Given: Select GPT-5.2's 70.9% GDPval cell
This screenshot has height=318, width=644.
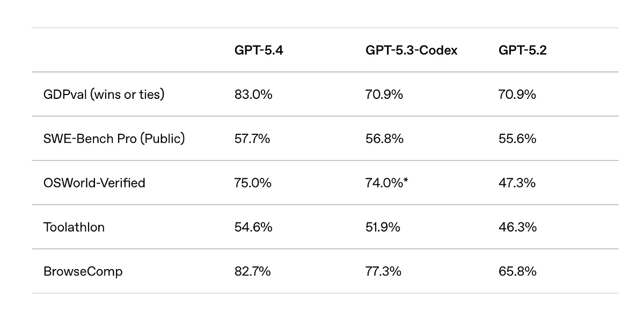Looking at the screenshot, I should coord(517,95).
